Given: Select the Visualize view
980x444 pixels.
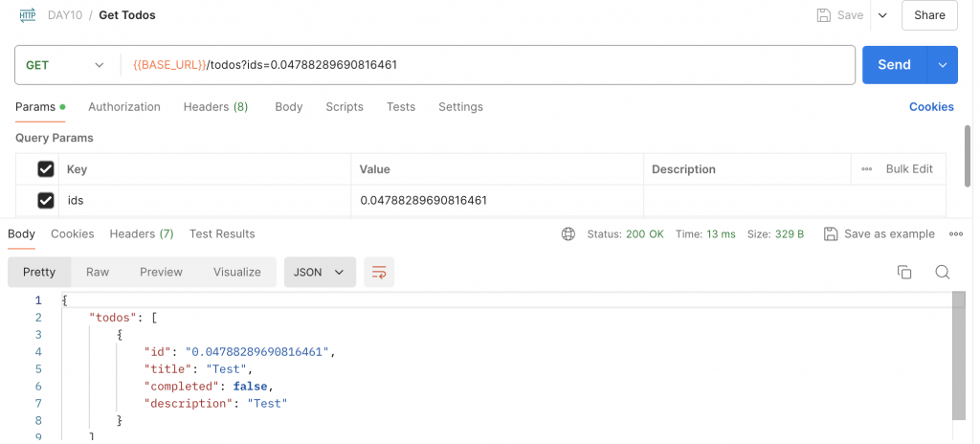Looking at the screenshot, I should pos(237,272).
